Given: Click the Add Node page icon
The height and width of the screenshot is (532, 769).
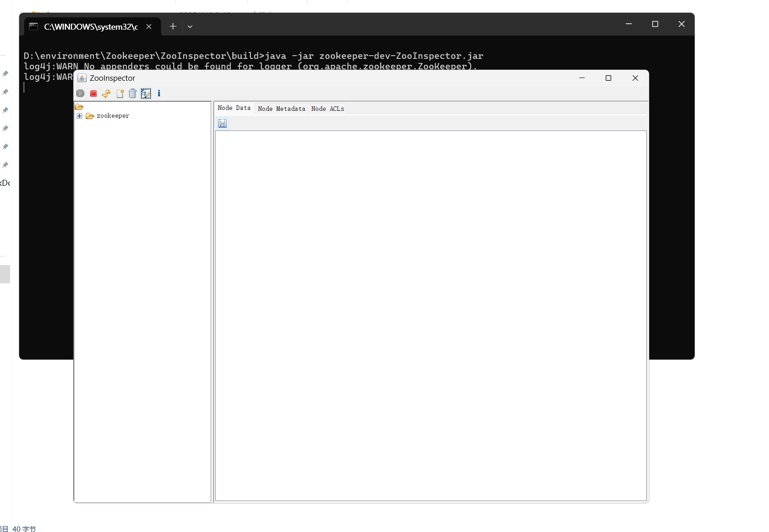Looking at the screenshot, I should point(120,94).
